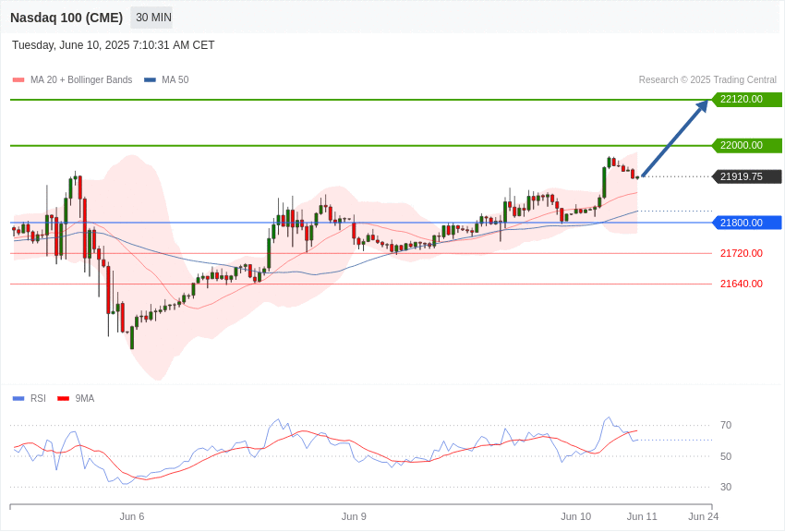Toggle the MA 50 legend entry
Viewport: 785px width, 532px height.
pyautogui.click(x=166, y=79)
